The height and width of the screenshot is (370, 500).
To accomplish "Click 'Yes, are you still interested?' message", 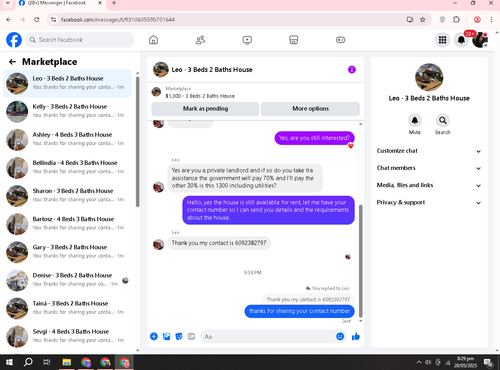I will coord(314,138).
